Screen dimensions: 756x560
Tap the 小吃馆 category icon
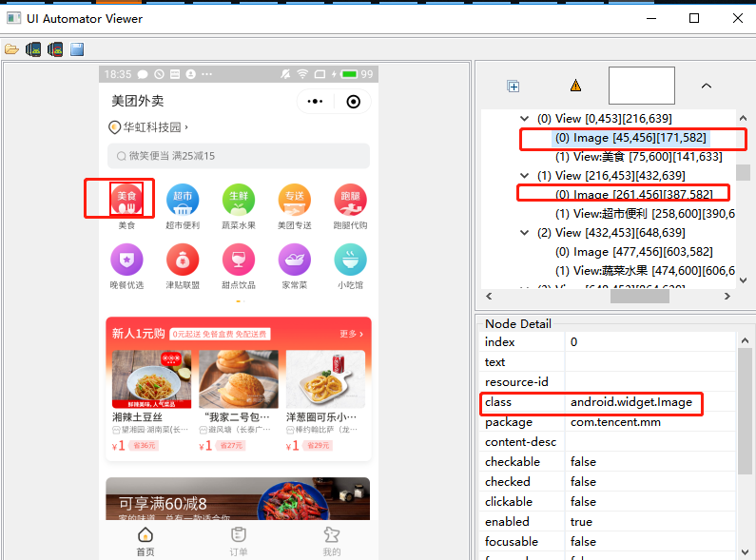(x=351, y=260)
